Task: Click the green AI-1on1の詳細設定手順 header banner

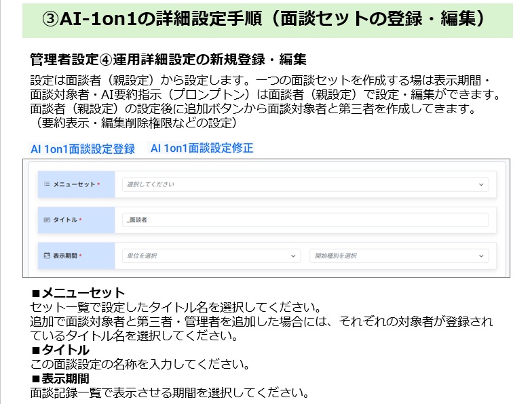Action: click(266, 19)
